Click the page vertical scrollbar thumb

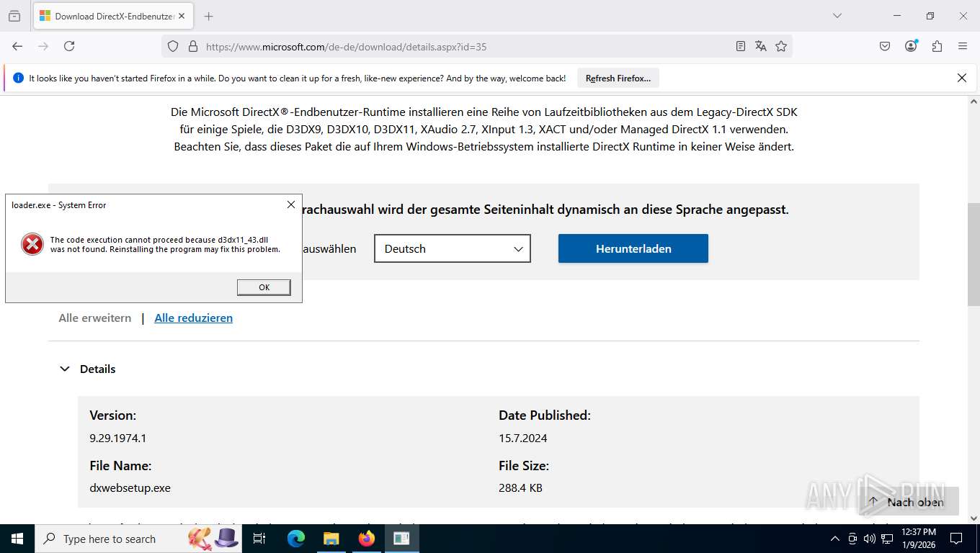[x=973, y=254]
